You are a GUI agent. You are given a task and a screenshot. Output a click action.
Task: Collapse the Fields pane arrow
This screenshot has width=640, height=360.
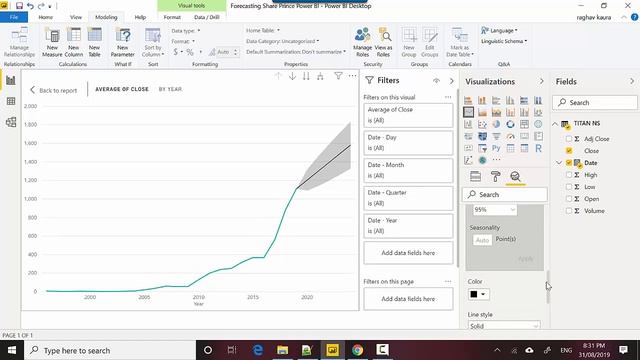(632, 81)
